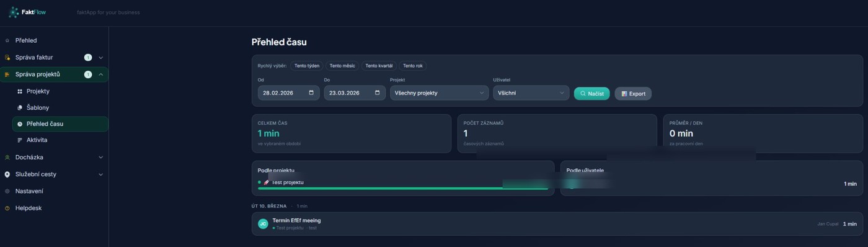Click the Export button

coord(633,94)
